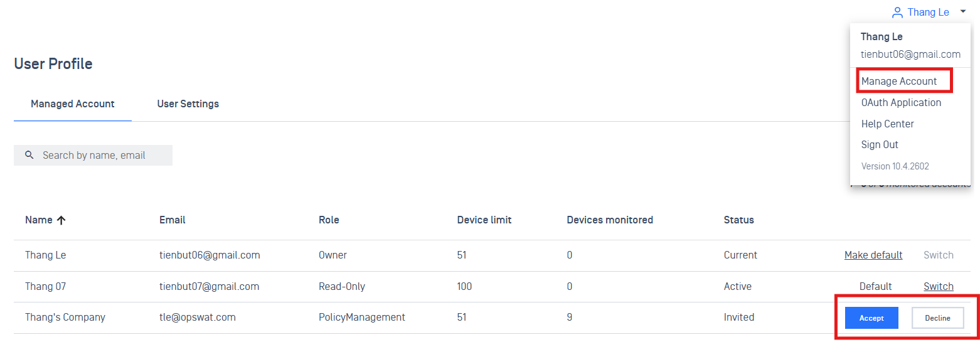
Task: Accept the Thang's Company invitation
Action: [x=871, y=318]
